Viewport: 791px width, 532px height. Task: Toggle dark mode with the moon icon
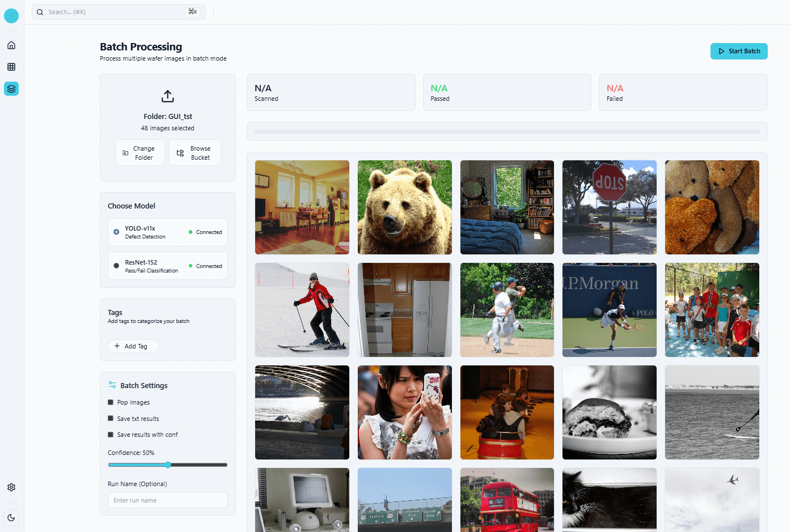point(11,517)
